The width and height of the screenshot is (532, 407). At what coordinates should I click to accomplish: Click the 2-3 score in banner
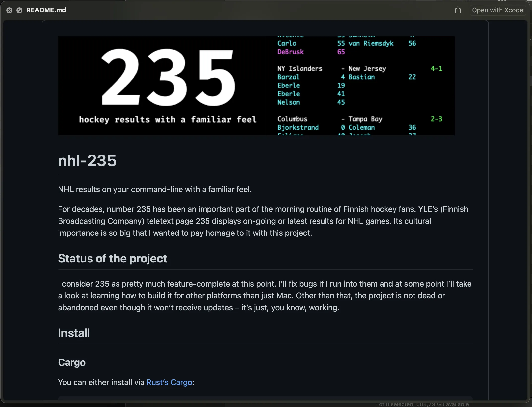coord(436,119)
